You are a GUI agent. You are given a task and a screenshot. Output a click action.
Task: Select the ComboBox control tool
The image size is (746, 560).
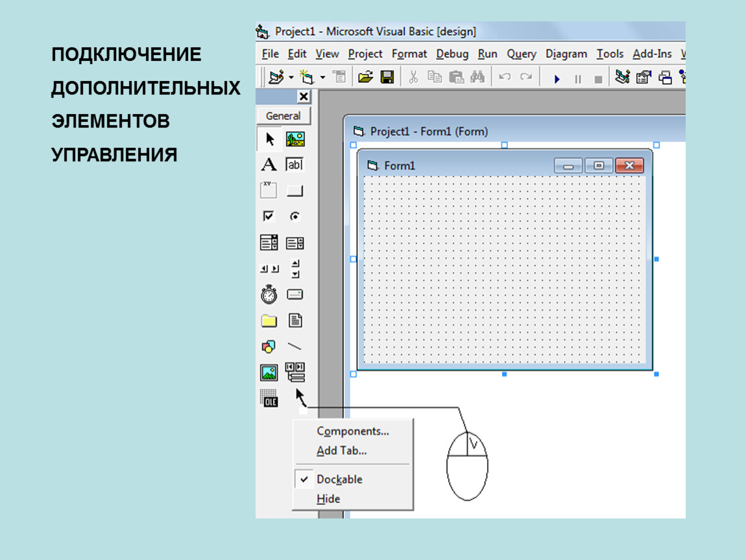coord(269,242)
